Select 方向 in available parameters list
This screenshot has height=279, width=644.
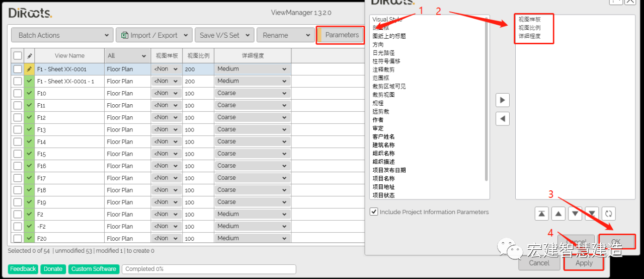(378, 45)
